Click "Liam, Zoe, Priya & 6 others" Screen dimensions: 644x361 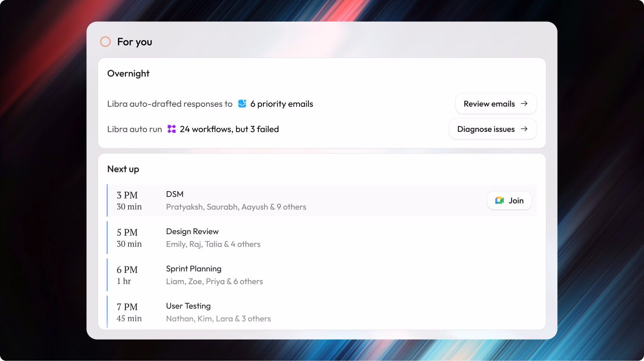tap(214, 281)
